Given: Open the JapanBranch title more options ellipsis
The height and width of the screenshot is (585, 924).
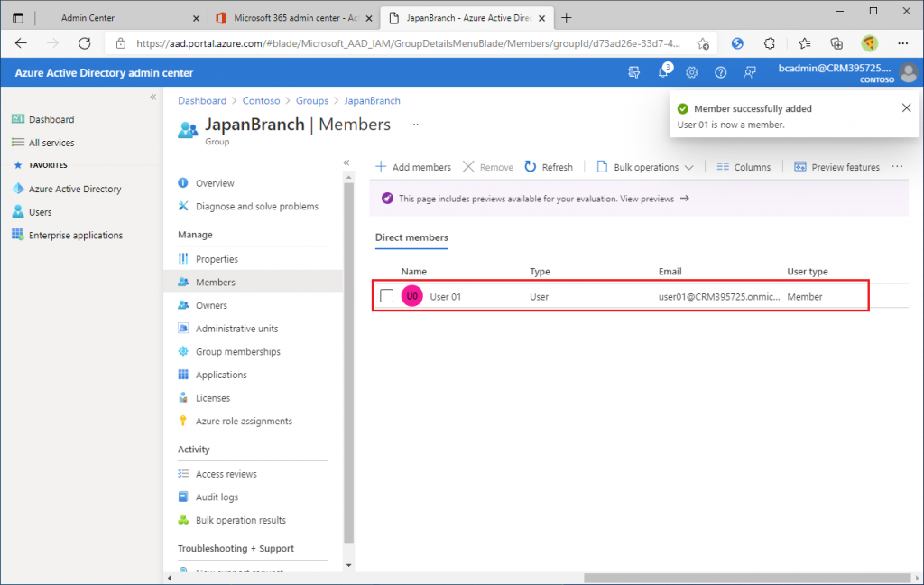Looking at the screenshot, I should coord(414,125).
